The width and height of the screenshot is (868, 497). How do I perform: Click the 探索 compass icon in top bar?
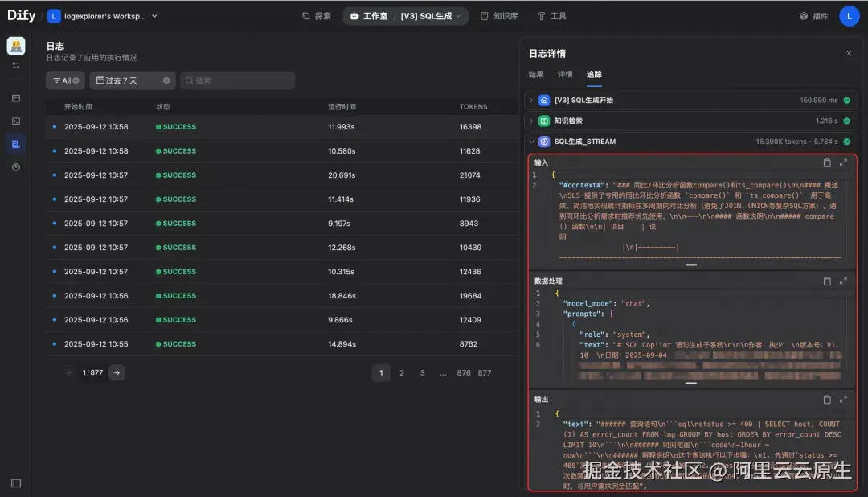click(x=307, y=14)
